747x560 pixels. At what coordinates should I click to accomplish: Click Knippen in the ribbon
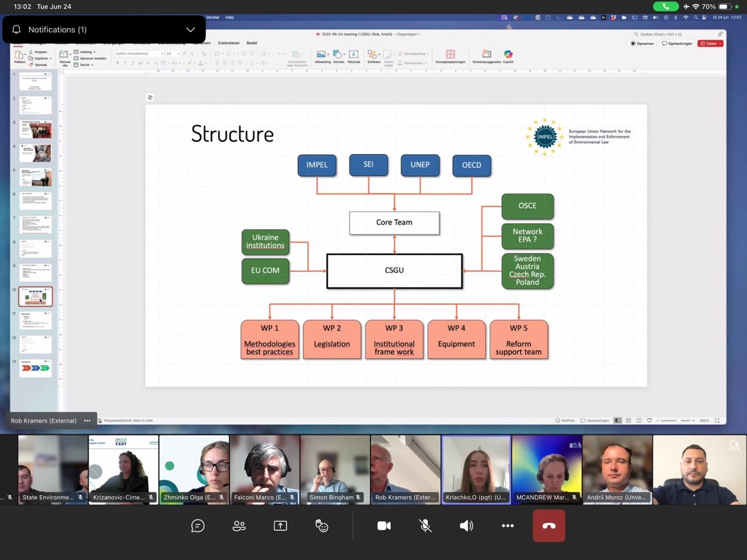click(x=39, y=52)
